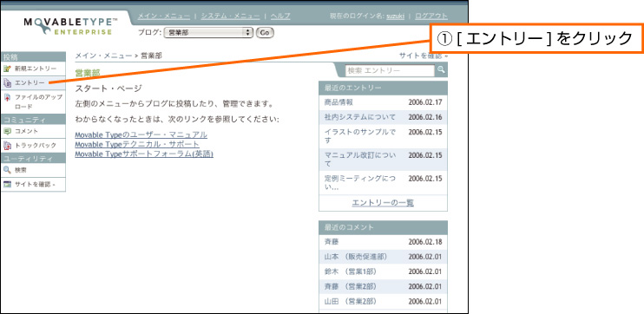Viewport: 644px width, 314px height.
Task: Open ヘルプ in the top navigation
Action: click(x=280, y=16)
